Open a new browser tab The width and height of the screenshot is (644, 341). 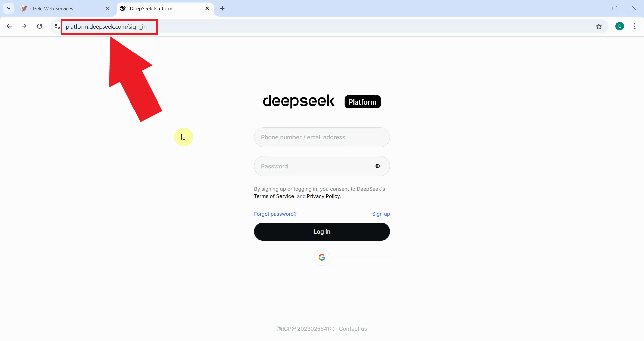222,8
